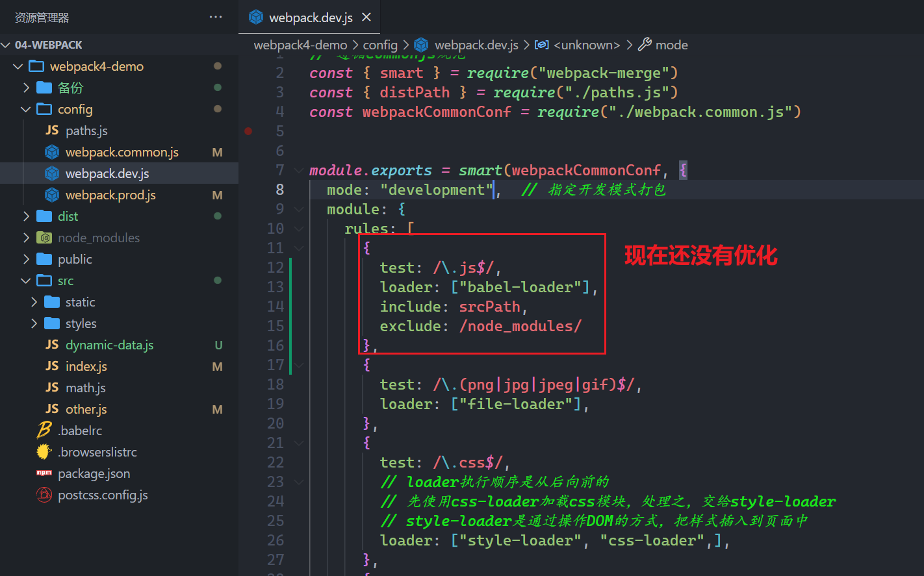The image size is (924, 576).
Task: Select config breadcrumb segment
Action: 380,45
